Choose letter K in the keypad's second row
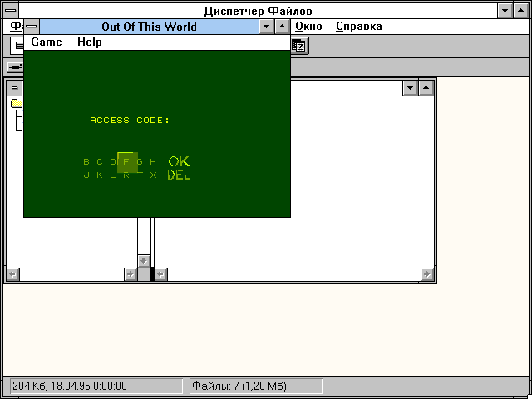The image size is (532, 399). click(x=100, y=175)
